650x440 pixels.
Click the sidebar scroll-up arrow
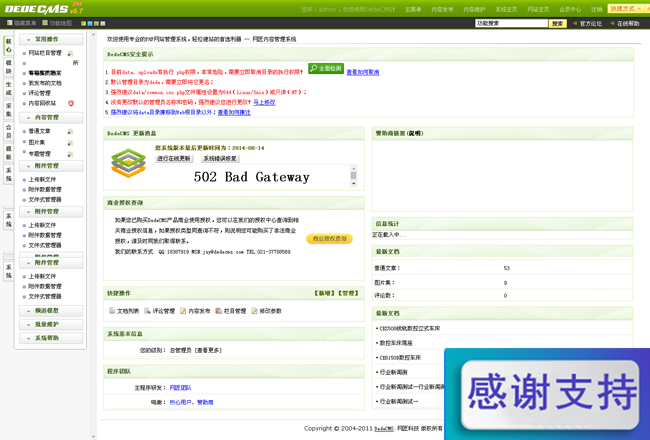point(93,35)
